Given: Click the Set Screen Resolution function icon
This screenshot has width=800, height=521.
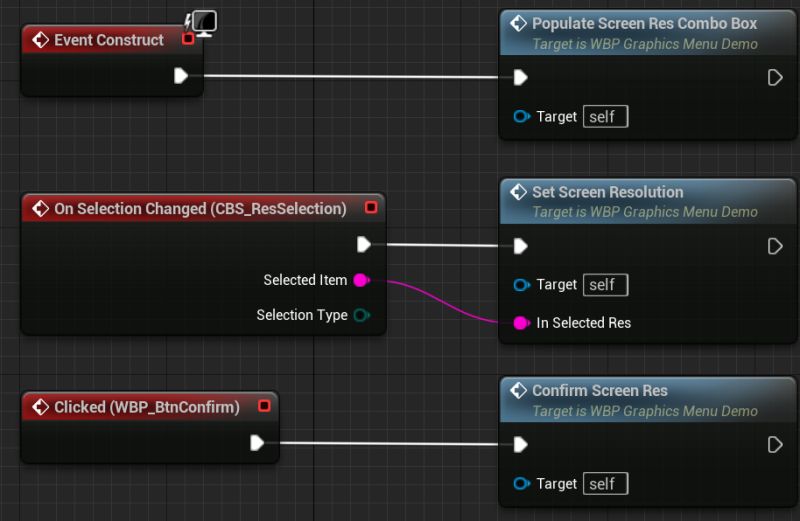Looking at the screenshot, I should point(518,192).
